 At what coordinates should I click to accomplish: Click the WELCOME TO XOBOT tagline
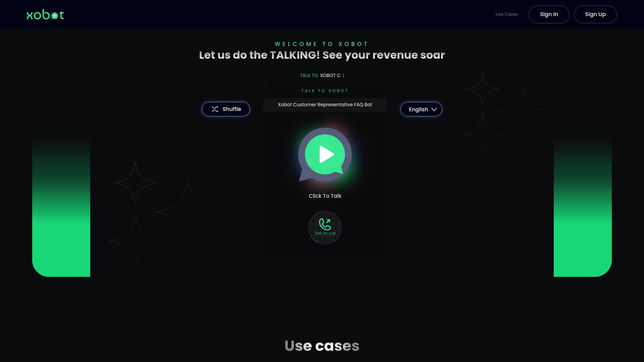coord(322,44)
